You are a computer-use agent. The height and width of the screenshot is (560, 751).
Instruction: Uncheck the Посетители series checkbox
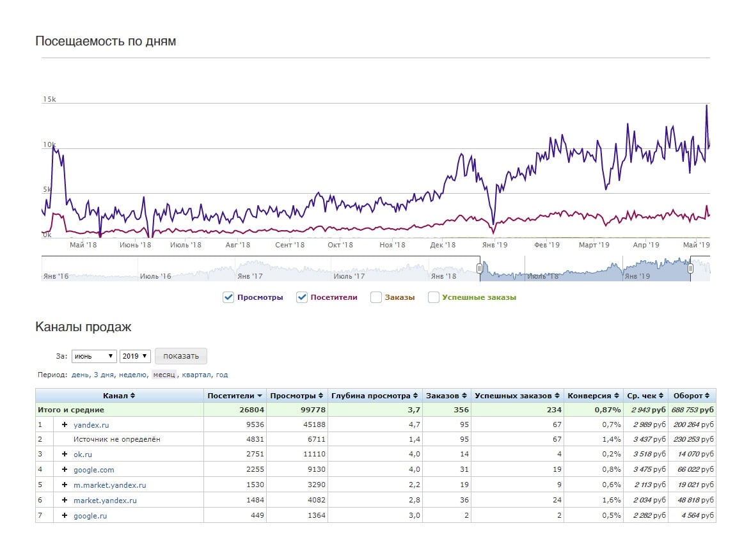pos(302,297)
